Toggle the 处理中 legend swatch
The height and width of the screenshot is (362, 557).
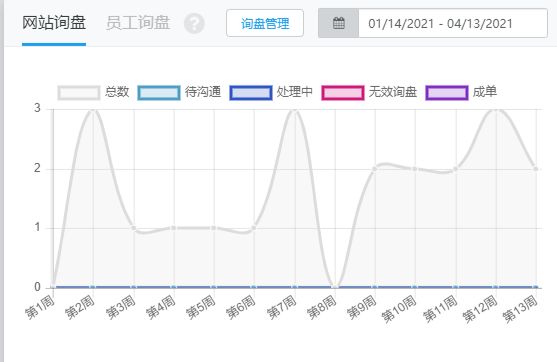click(x=251, y=93)
